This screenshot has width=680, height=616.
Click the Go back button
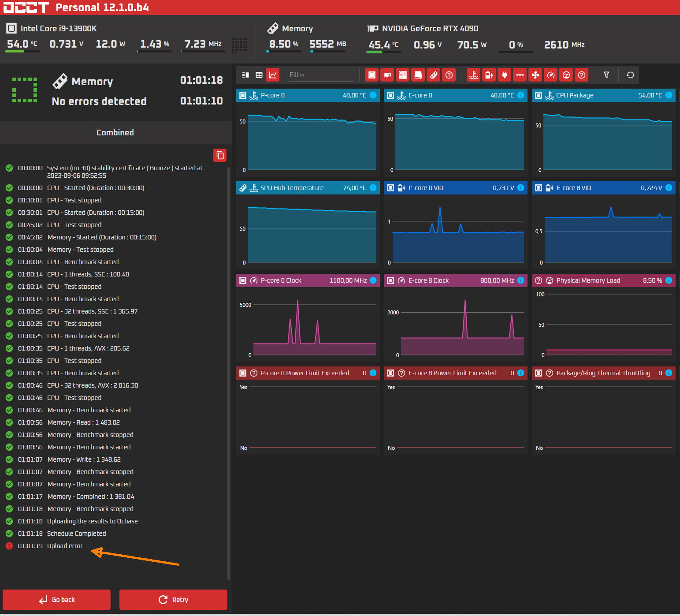[x=57, y=600]
